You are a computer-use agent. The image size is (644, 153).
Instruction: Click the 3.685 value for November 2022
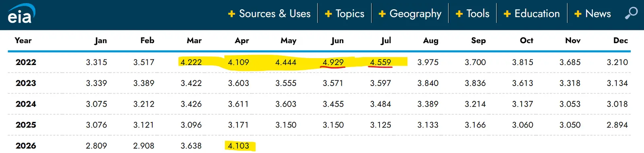pos(570,62)
